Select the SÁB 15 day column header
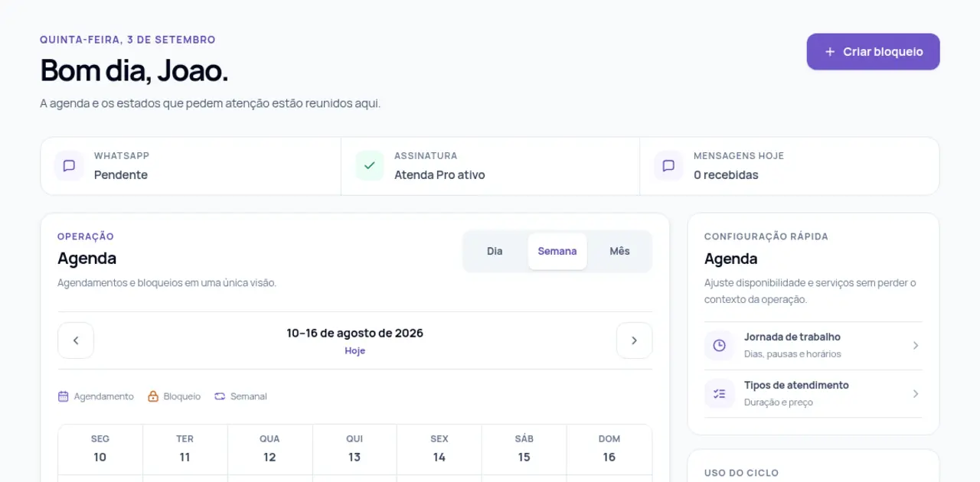 [x=524, y=449]
